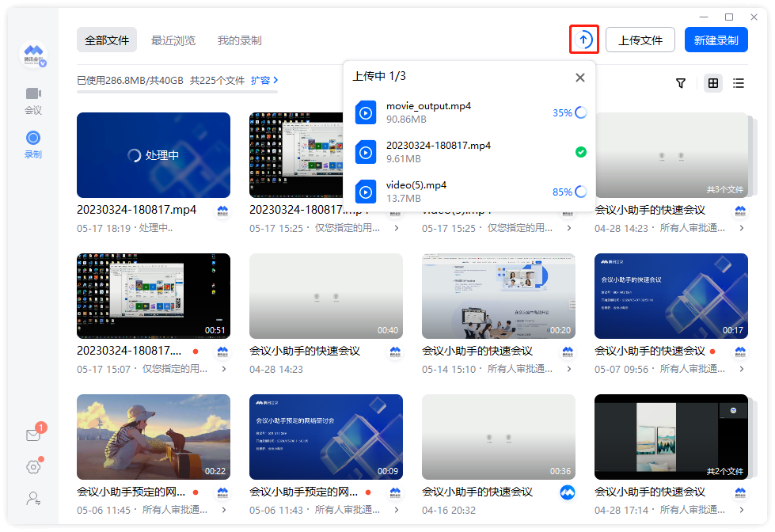Image resolution: width=775 pixels, height=532 pixels.
Task: Click round blue icon beside 04-16 20:32 recording
Action: click(x=568, y=492)
